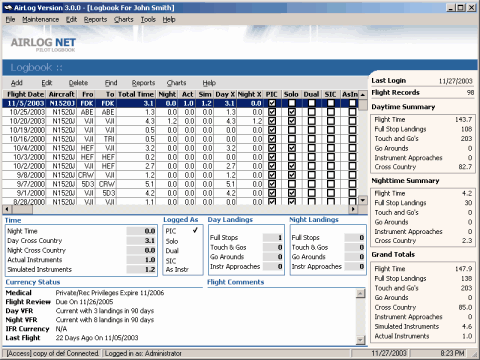
Task: Toggle Solo checkbox for 10/4/2000 flight
Action: (292, 148)
